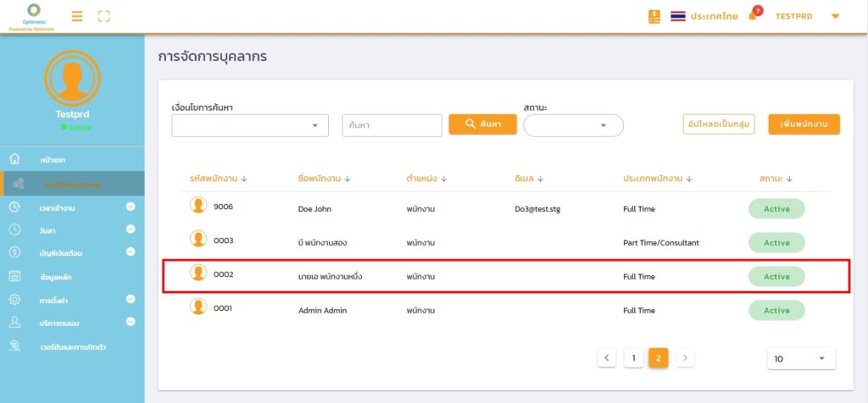Toggle Active status for employee 0003
This screenshot has width=868, height=403.
pos(776,243)
